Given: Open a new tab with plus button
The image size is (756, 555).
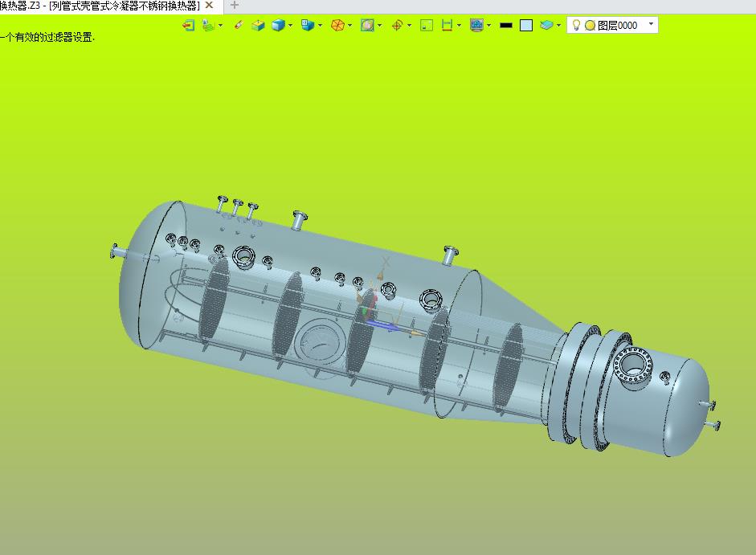Looking at the screenshot, I should pyautogui.click(x=235, y=6).
